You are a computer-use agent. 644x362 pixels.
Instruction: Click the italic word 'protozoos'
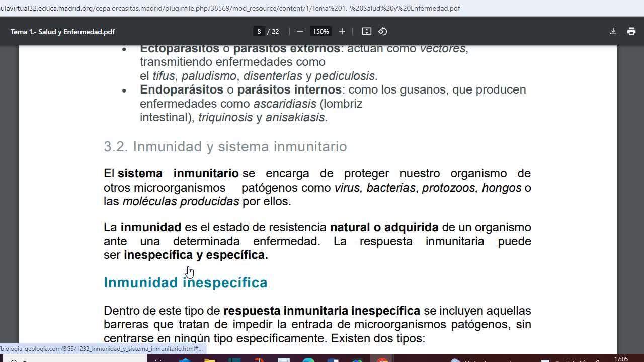pyautogui.click(x=449, y=188)
